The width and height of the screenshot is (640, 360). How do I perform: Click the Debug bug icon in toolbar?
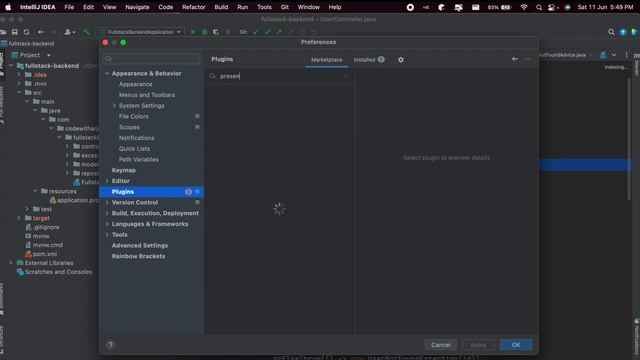[204, 32]
